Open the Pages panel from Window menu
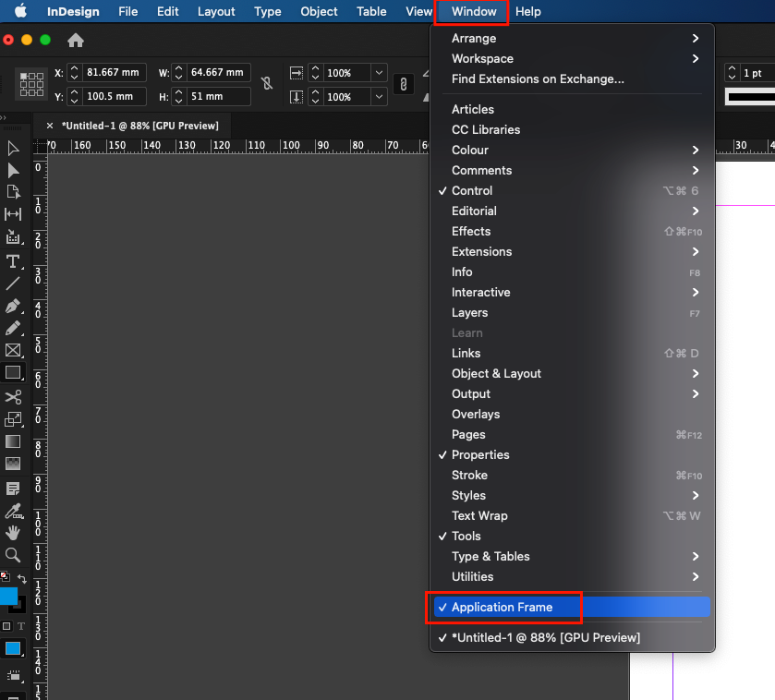This screenshot has height=700, width=775. click(468, 434)
